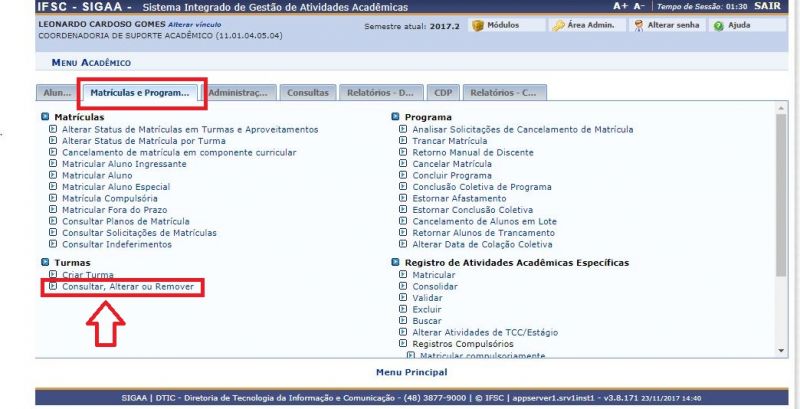
Task: Open the Matrículas e Program... tab
Action: 140,93
